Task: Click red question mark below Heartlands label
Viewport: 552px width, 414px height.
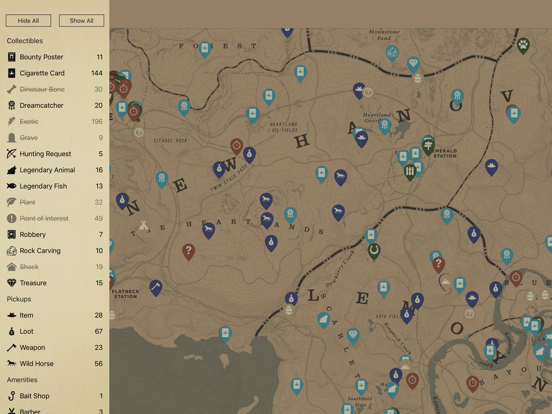Action: [189, 251]
